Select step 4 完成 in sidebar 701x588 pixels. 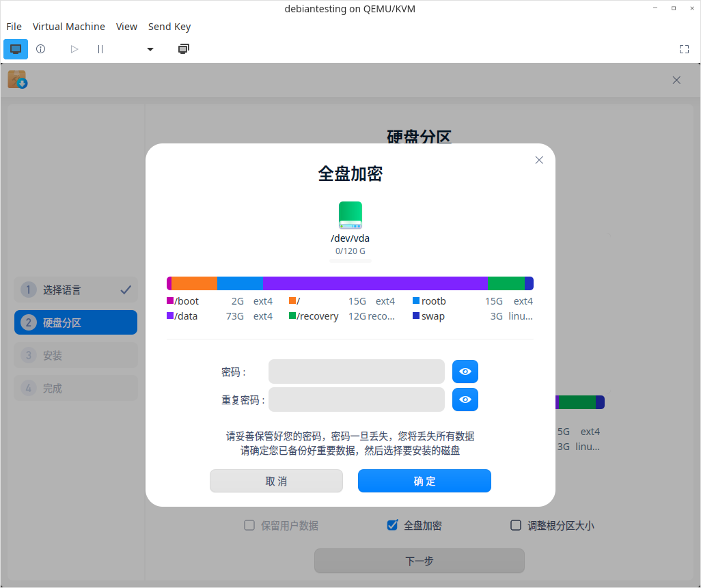tap(76, 389)
